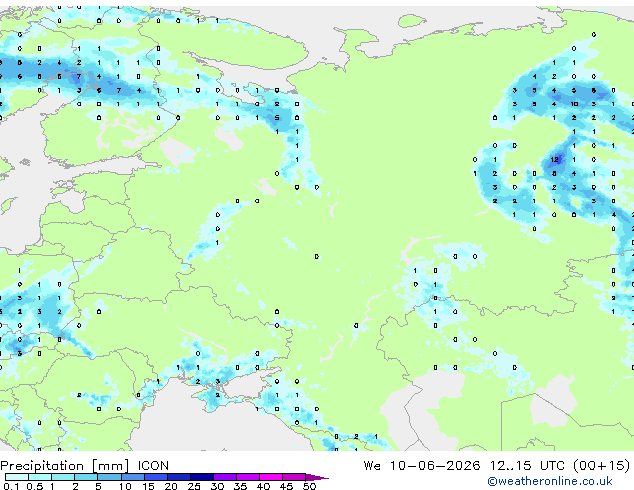Click the 'We' weekday abbreviation in the footer
This screenshot has height=490, width=634.
click(x=372, y=465)
